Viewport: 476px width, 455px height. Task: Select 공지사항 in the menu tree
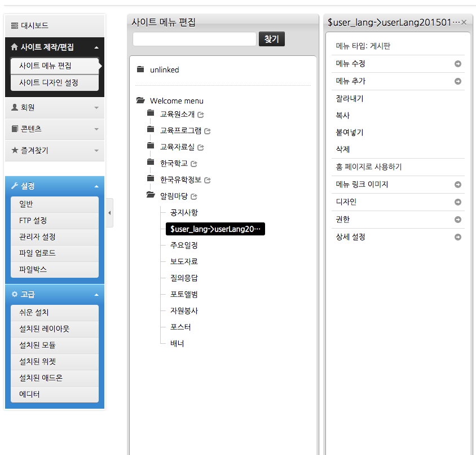click(184, 213)
